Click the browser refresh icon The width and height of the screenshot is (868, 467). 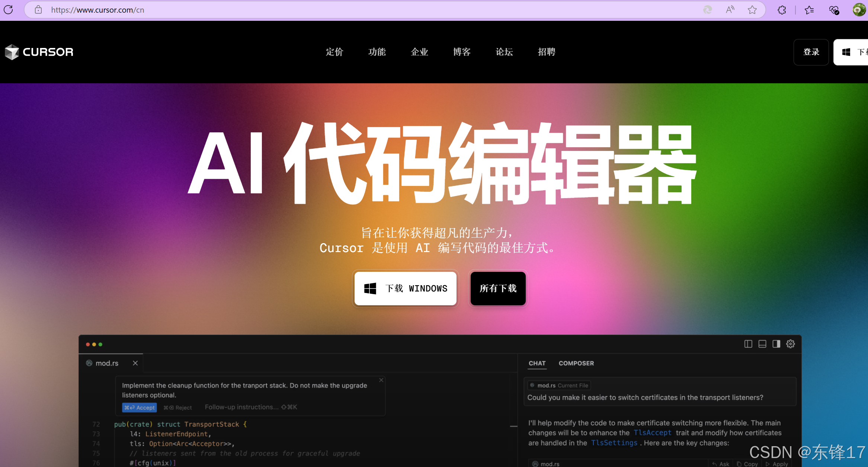tap(8, 10)
